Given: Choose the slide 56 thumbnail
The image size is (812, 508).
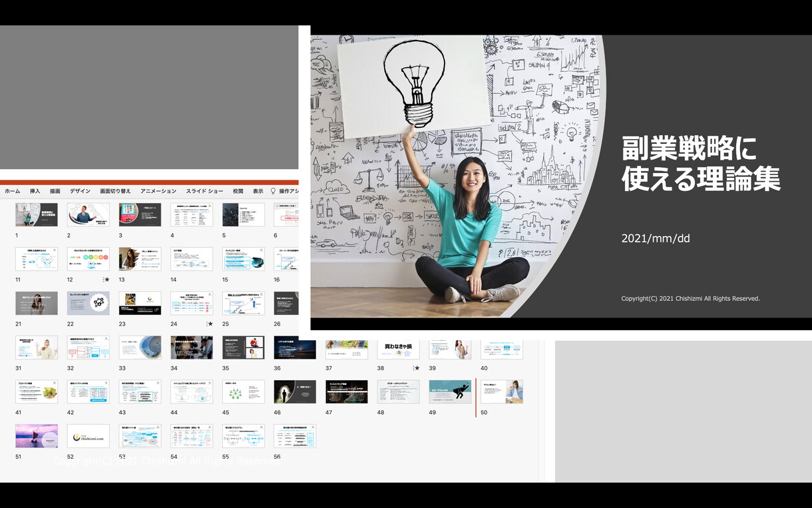Looking at the screenshot, I should [x=295, y=436].
